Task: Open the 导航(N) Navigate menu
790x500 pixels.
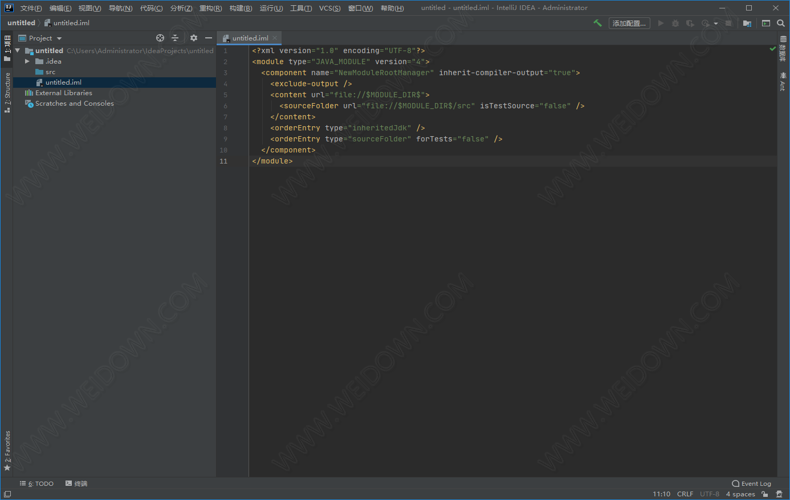Action: (x=120, y=8)
